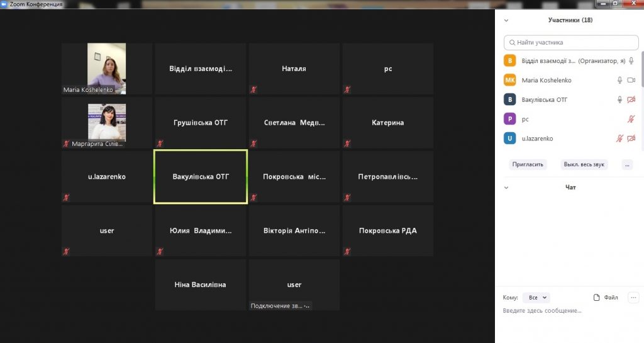Screen dimensions: 644x343
Task: Open the three-dots menu beside Выкл. весь звук
Action: point(626,164)
